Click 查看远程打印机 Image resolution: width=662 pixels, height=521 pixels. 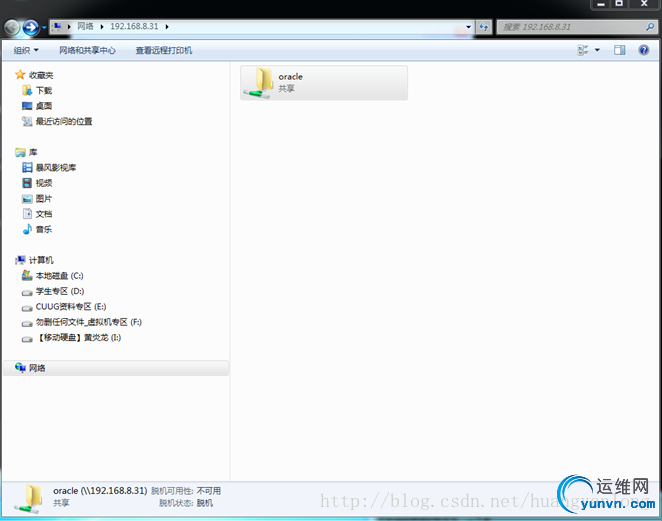pyautogui.click(x=163, y=50)
